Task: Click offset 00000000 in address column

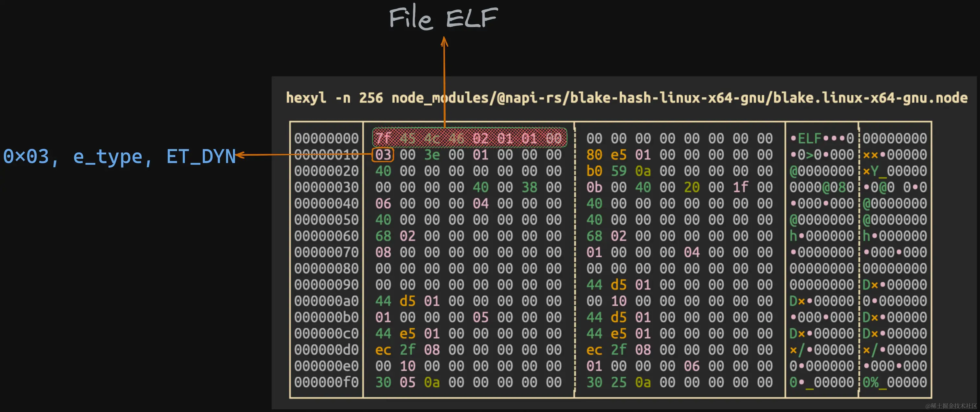Action: tap(326, 138)
